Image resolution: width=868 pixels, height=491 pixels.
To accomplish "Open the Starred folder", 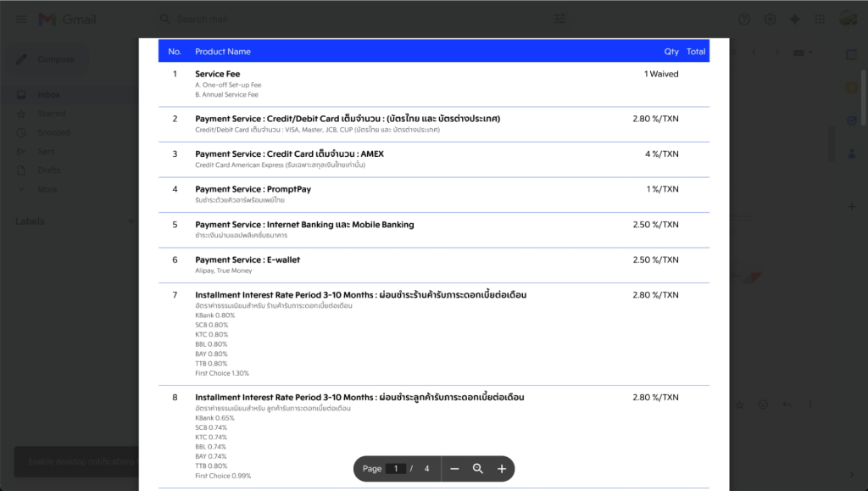I will point(51,114).
